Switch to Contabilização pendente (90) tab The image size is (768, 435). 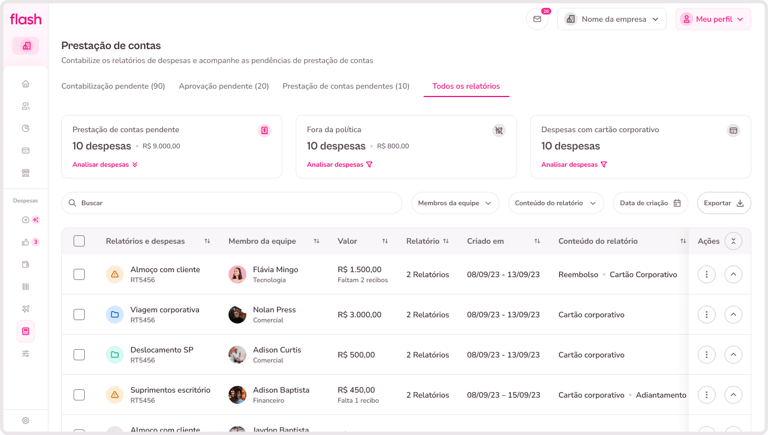[x=113, y=86]
